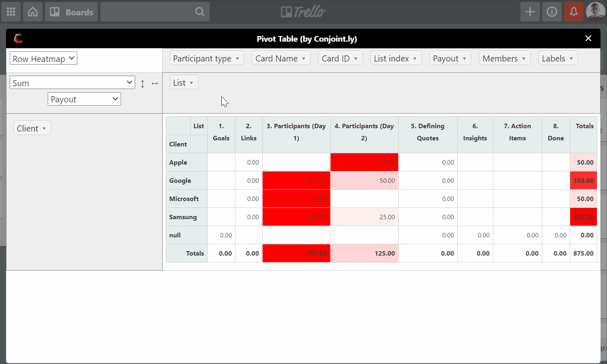Image resolution: width=607 pixels, height=364 pixels.
Task: Select the Samsung row label
Action: pyautogui.click(x=187, y=217)
